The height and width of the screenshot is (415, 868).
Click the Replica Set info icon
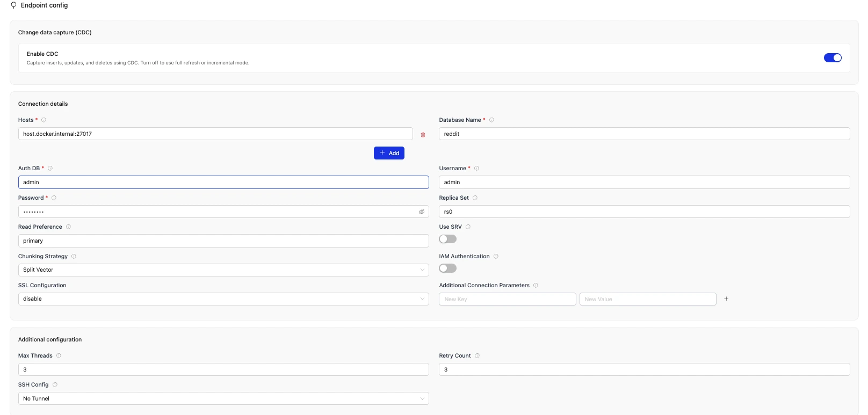click(x=475, y=198)
